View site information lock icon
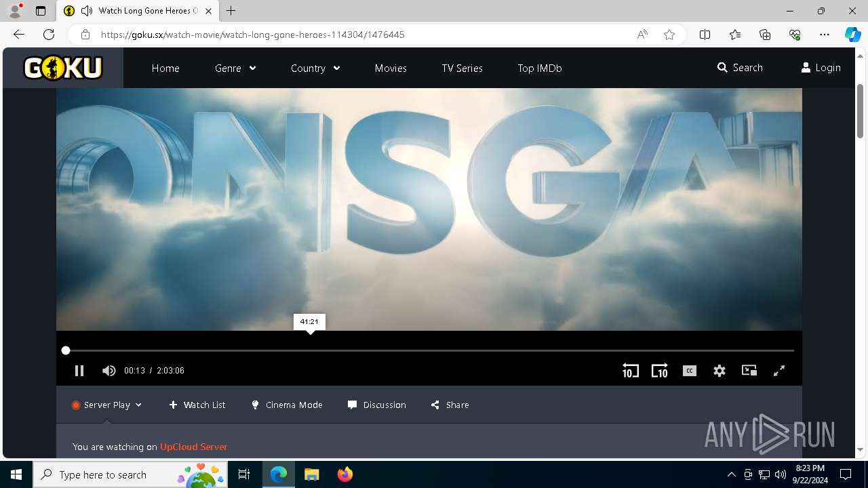 click(x=85, y=35)
